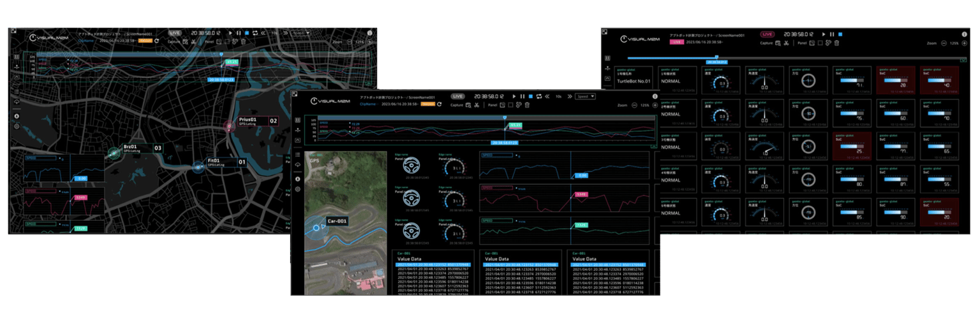
Task: Pause playback in the center window
Action: [x=522, y=96]
